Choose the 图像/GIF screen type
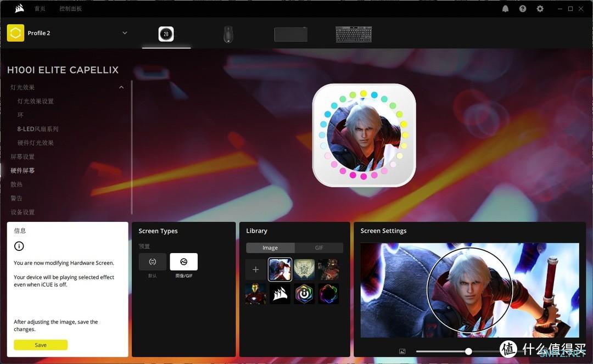This screenshot has width=593, height=364. click(184, 261)
